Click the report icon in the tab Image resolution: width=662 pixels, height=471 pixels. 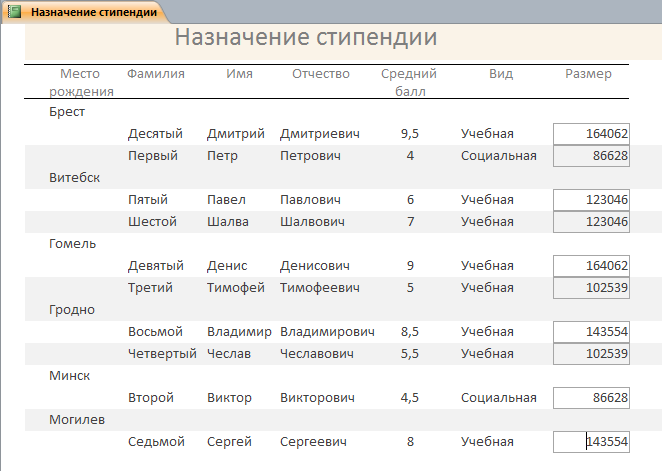click(x=15, y=11)
